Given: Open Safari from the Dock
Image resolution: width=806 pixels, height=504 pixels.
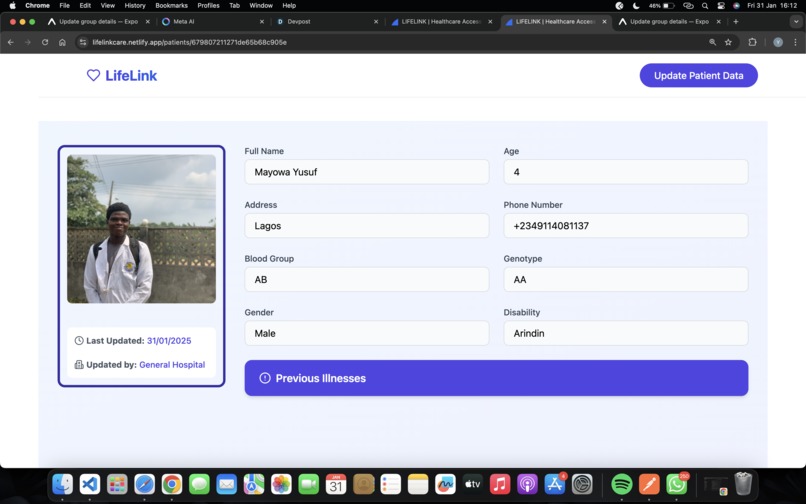Looking at the screenshot, I should [144, 484].
